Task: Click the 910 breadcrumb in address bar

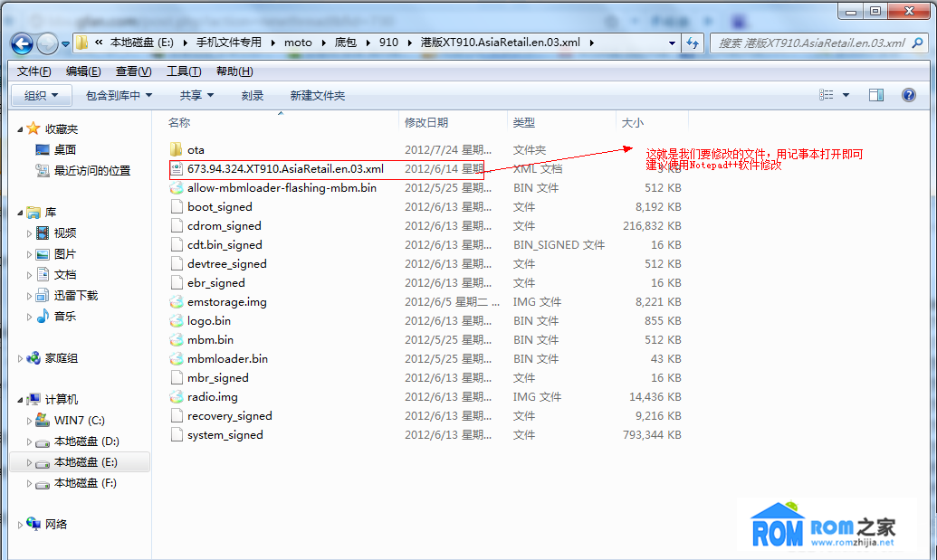Action: click(388, 43)
